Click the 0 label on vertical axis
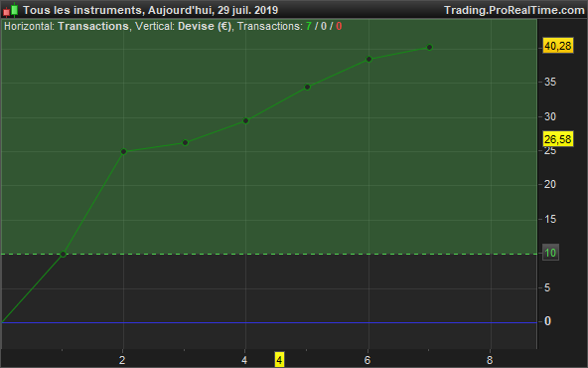The height and width of the screenshot is (368, 588). tap(547, 321)
